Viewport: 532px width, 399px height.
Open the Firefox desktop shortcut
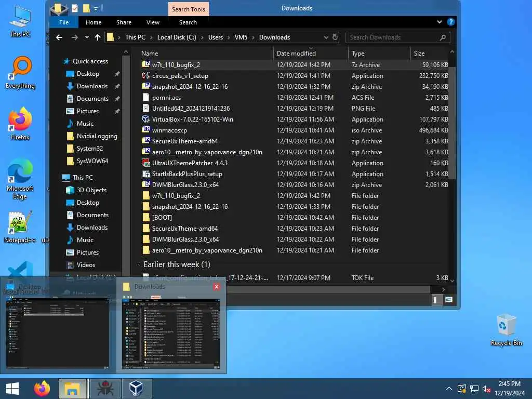pos(20,124)
